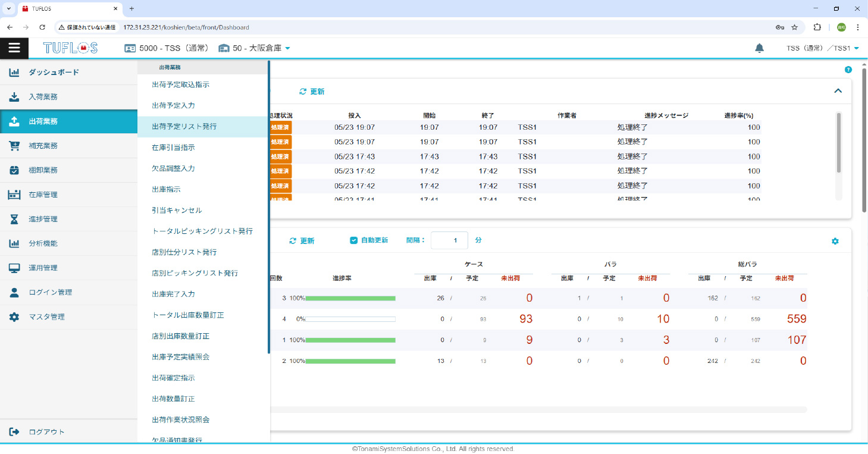
Task: Open 出庫予定実績照会
Action: tap(181, 357)
